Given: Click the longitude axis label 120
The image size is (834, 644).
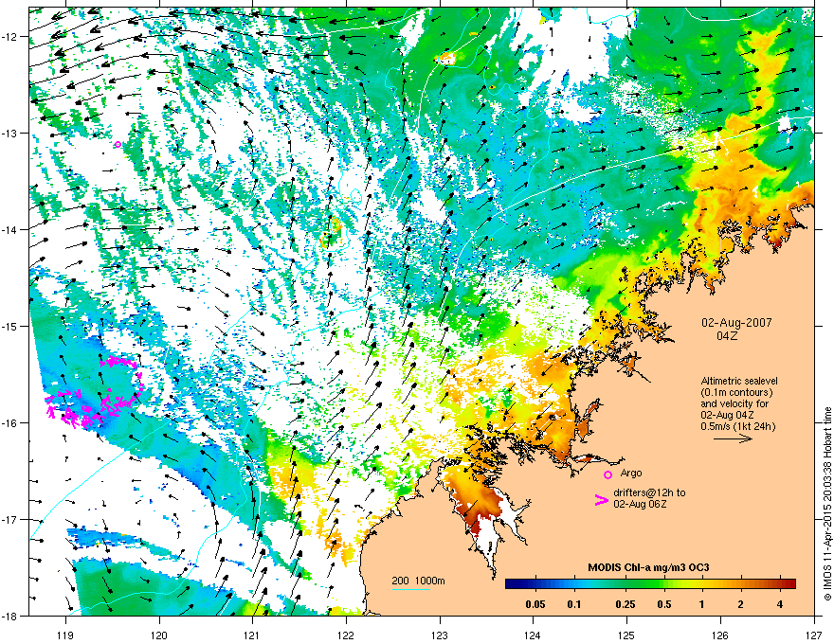Looking at the screenshot, I should tap(159, 635).
